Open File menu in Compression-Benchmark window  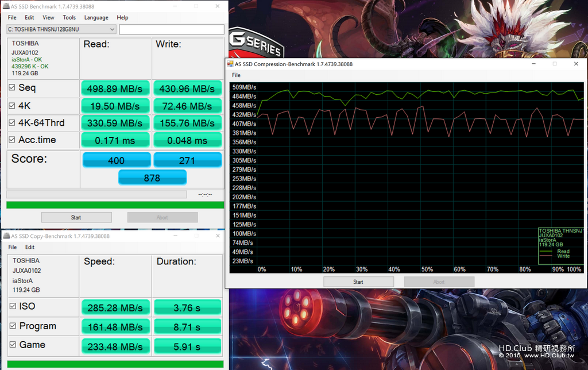pyautogui.click(x=236, y=75)
